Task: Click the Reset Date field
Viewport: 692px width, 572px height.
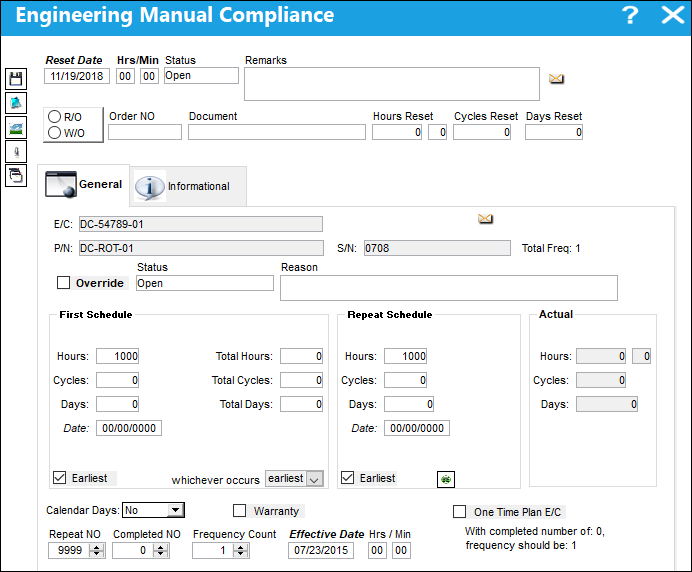Action: [x=77, y=76]
